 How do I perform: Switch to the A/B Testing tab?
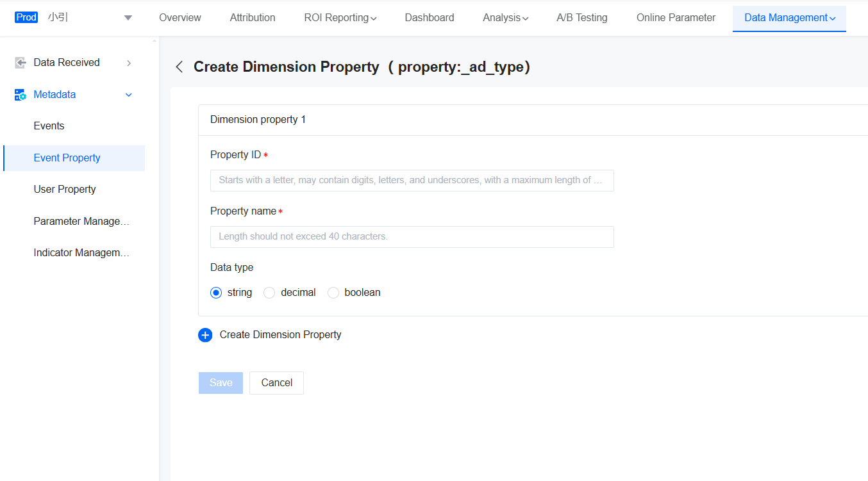(x=581, y=17)
